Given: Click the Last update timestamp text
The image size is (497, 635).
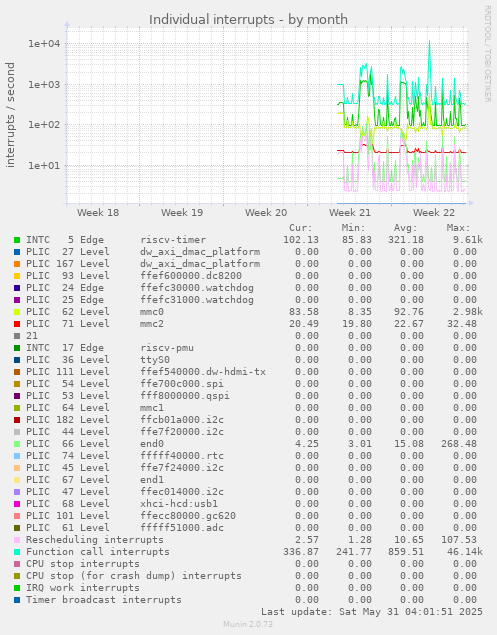Looking at the screenshot, I should 372,612.
